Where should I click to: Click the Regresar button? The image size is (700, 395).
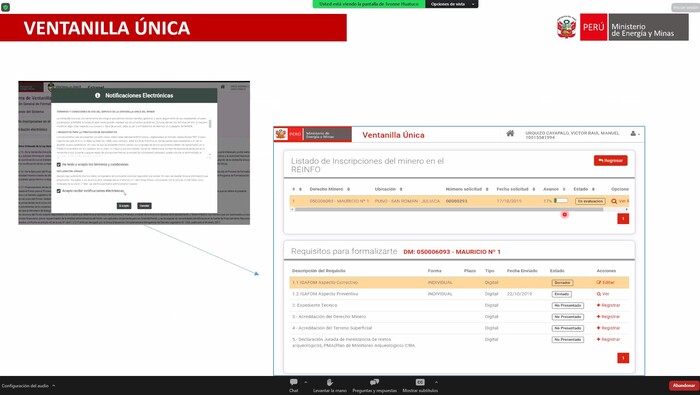tap(610, 161)
